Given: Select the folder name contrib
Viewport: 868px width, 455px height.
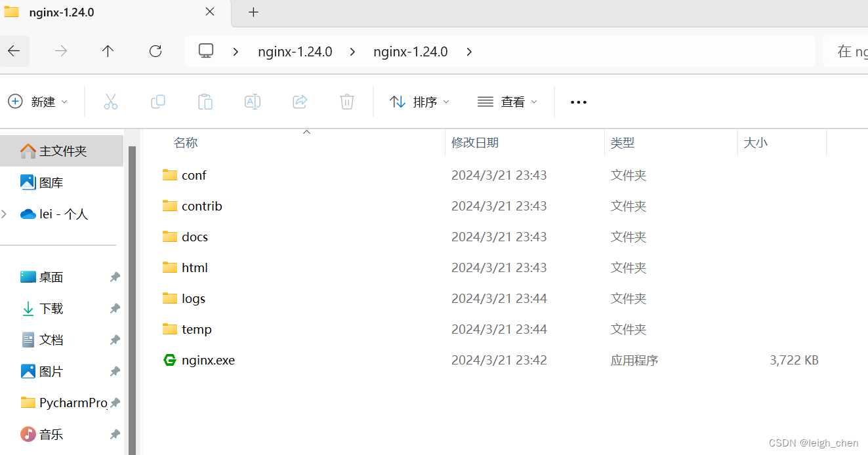Looking at the screenshot, I should (202, 206).
